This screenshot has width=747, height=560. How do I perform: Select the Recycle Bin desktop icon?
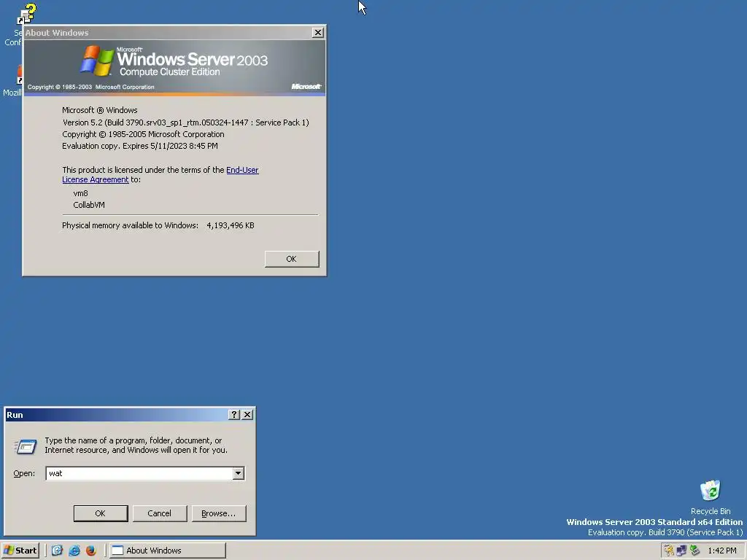click(x=711, y=497)
